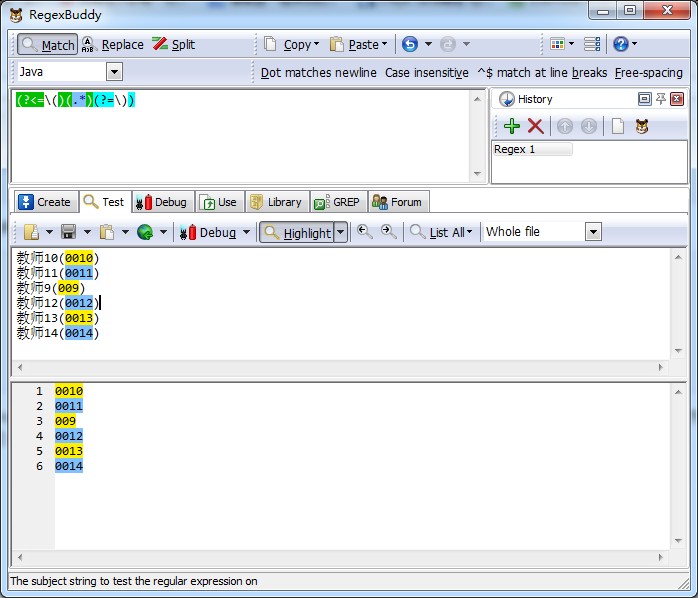698x598 pixels.
Task: Select result row 6 with 0014
Action: pyautogui.click(x=69, y=466)
